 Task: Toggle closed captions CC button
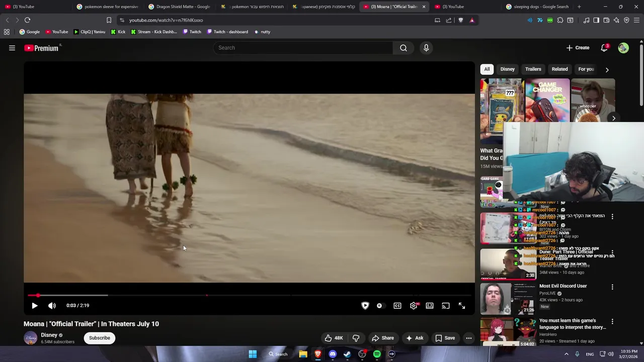pos(397,306)
